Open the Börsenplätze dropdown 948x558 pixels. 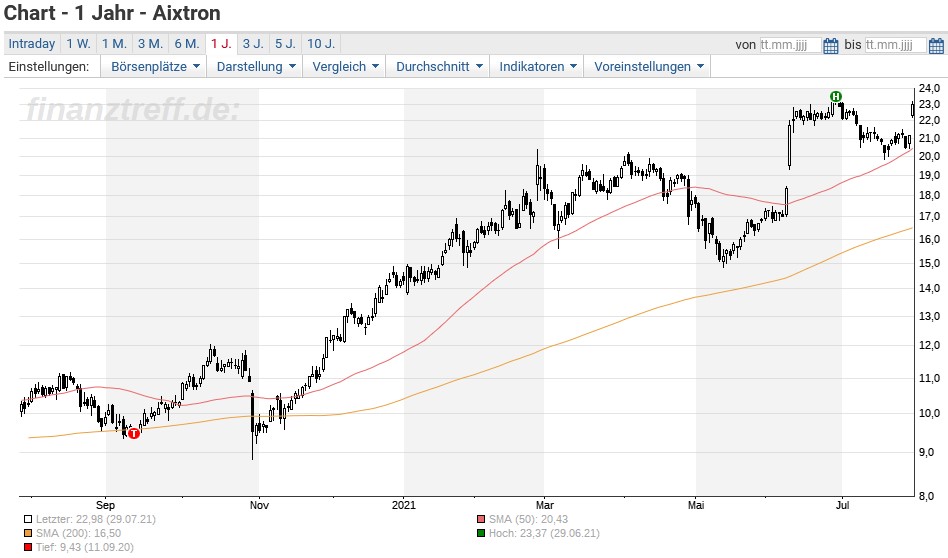tap(155, 67)
